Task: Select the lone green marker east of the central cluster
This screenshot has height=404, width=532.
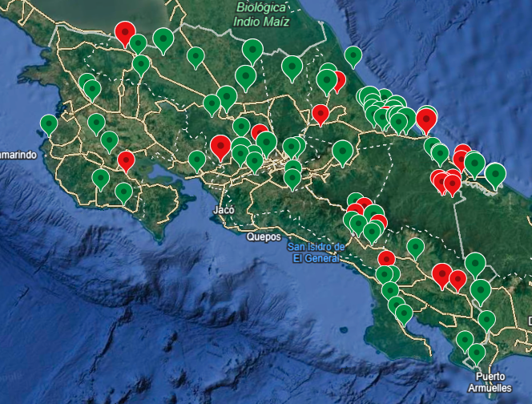Action: pyautogui.click(x=344, y=151)
